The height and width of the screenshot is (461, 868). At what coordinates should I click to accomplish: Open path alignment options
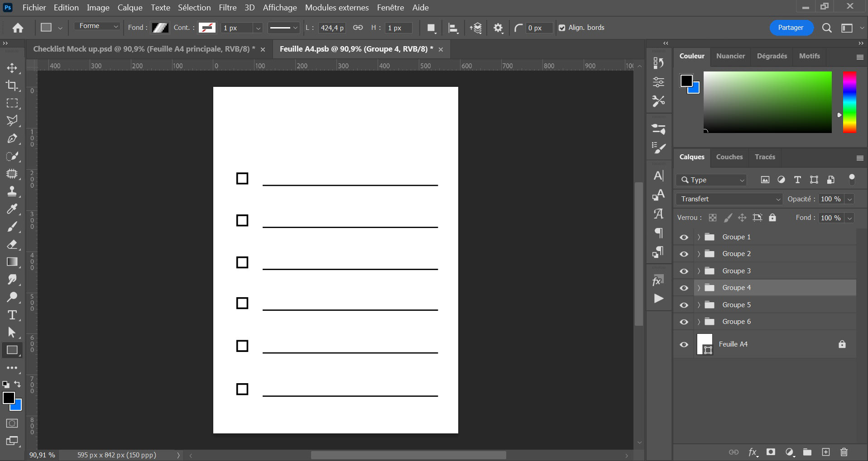click(453, 28)
